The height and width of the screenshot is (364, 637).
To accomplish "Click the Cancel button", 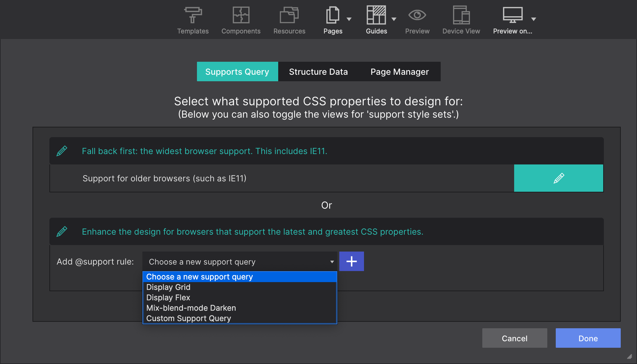I will (x=515, y=338).
